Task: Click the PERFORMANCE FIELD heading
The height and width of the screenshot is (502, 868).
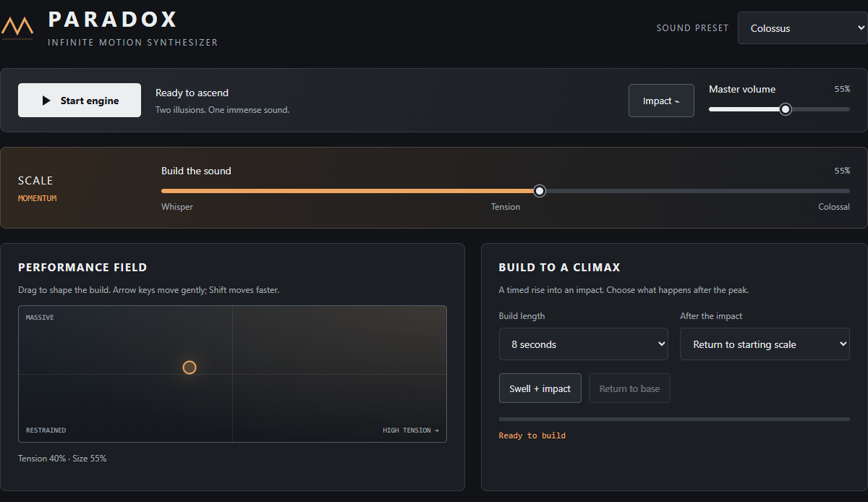Action: coord(82,268)
